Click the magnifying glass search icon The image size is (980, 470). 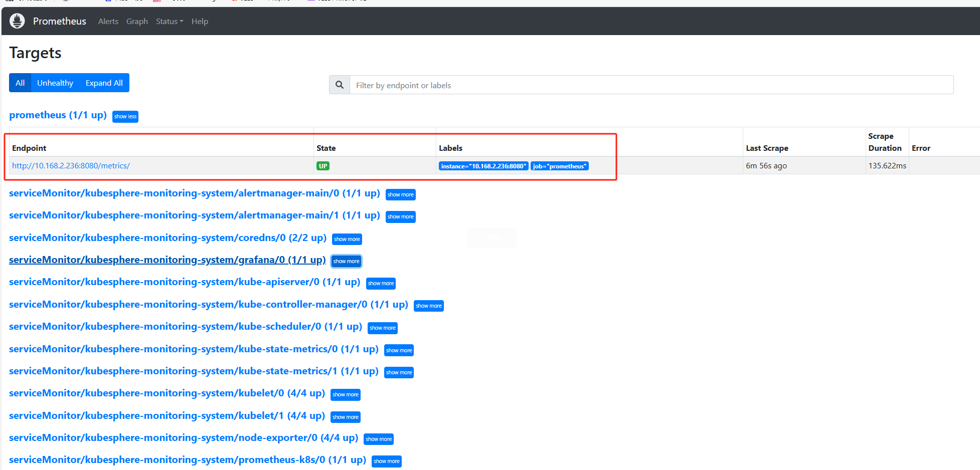(x=340, y=85)
